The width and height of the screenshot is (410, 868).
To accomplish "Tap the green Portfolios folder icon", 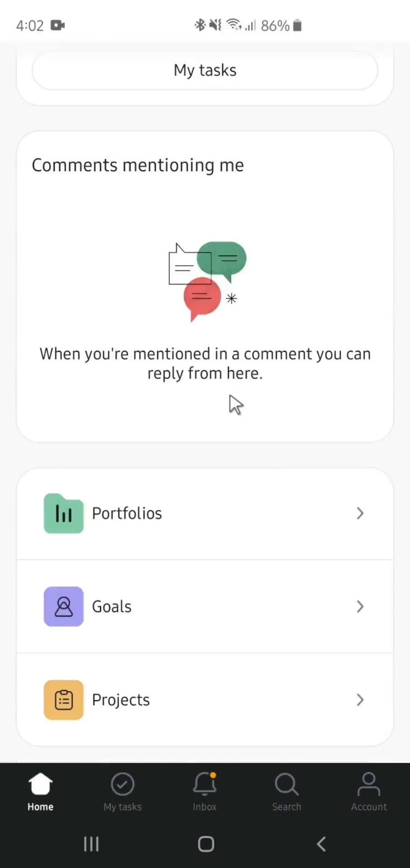I will point(63,514).
